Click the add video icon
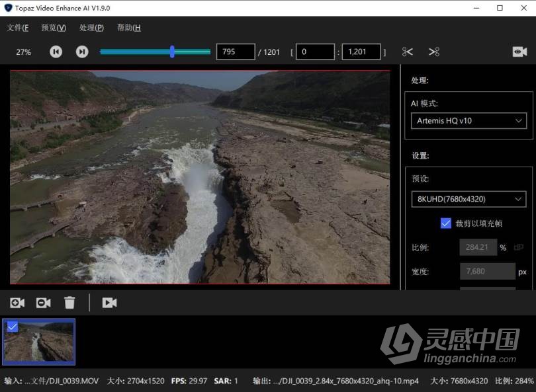536x392 pixels. pos(17,303)
